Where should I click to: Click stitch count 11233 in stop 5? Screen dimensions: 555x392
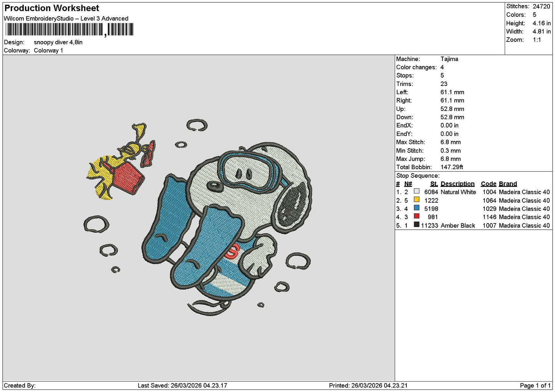coord(429,225)
